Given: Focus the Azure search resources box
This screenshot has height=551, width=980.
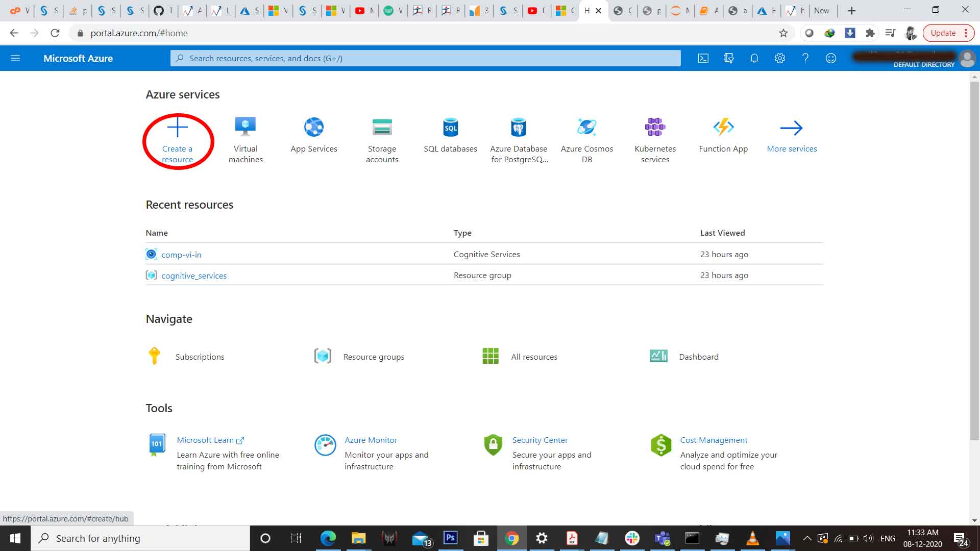Looking at the screenshot, I should pos(425,58).
